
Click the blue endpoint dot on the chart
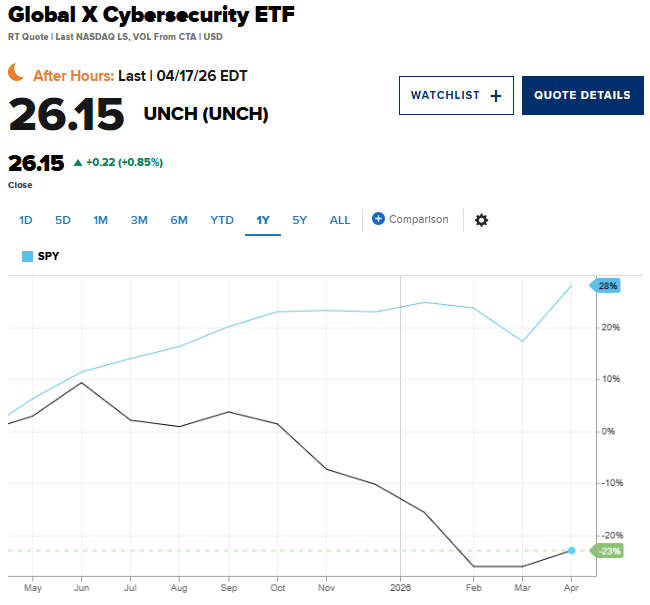[x=572, y=551]
